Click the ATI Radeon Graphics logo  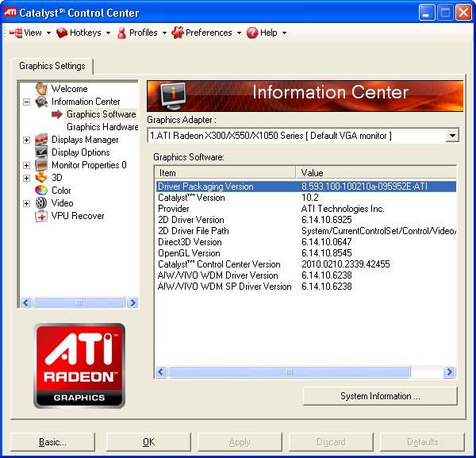click(x=79, y=366)
